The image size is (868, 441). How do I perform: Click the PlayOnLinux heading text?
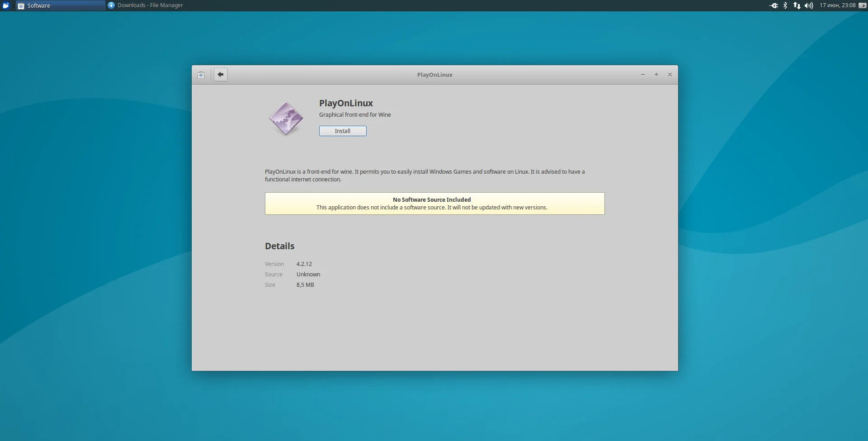(x=346, y=103)
